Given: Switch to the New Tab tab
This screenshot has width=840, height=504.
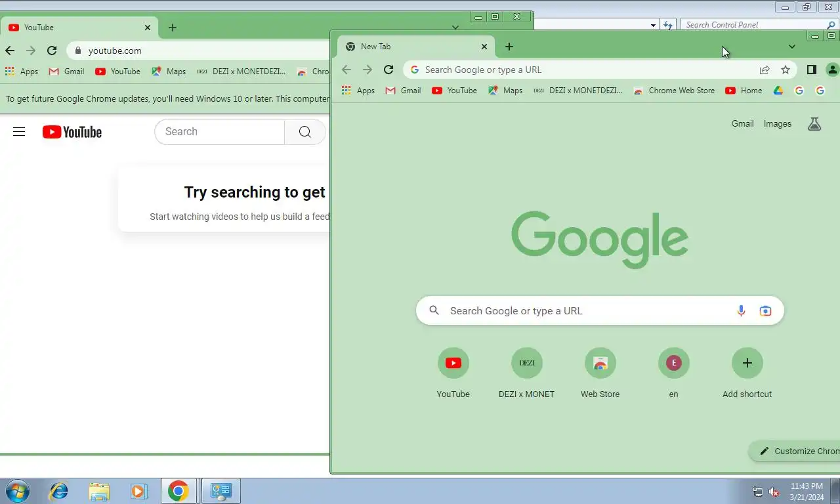Looking at the screenshot, I should coord(417,47).
